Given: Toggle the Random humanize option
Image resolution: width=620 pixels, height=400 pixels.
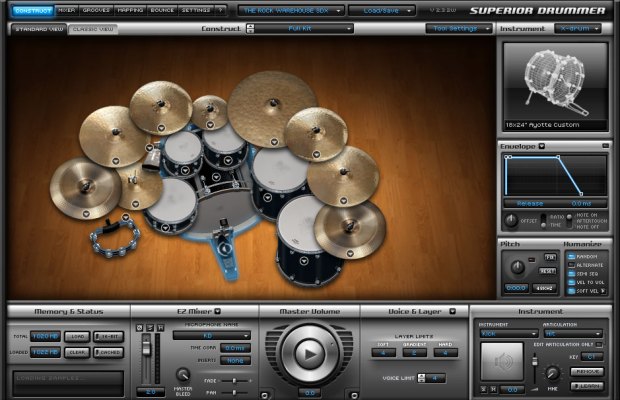Looking at the screenshot, I should [571, 256].
